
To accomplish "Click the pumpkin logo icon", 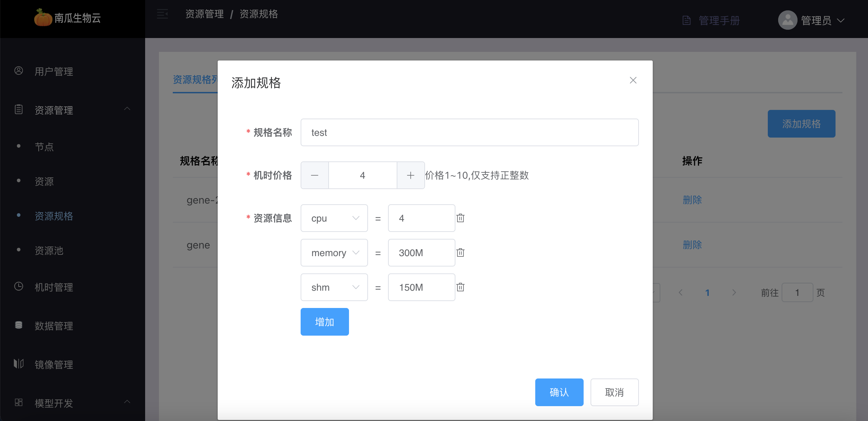I will (x=43, y=17).
